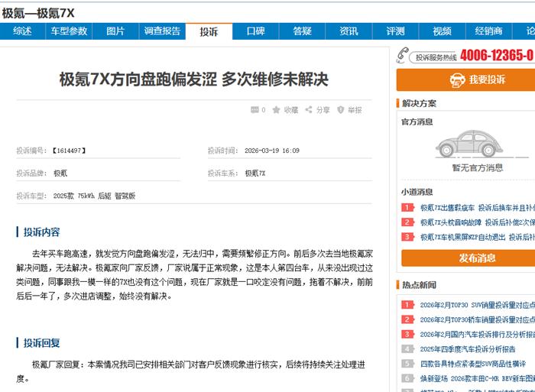This screenshot has height=392, width=535.
Task: Click the 极氪—极氪7X page title
Action: [38, 13]
